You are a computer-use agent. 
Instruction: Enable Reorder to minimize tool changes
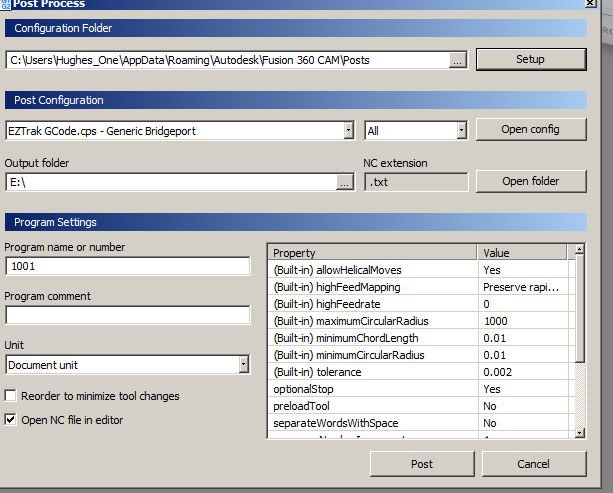11,396
